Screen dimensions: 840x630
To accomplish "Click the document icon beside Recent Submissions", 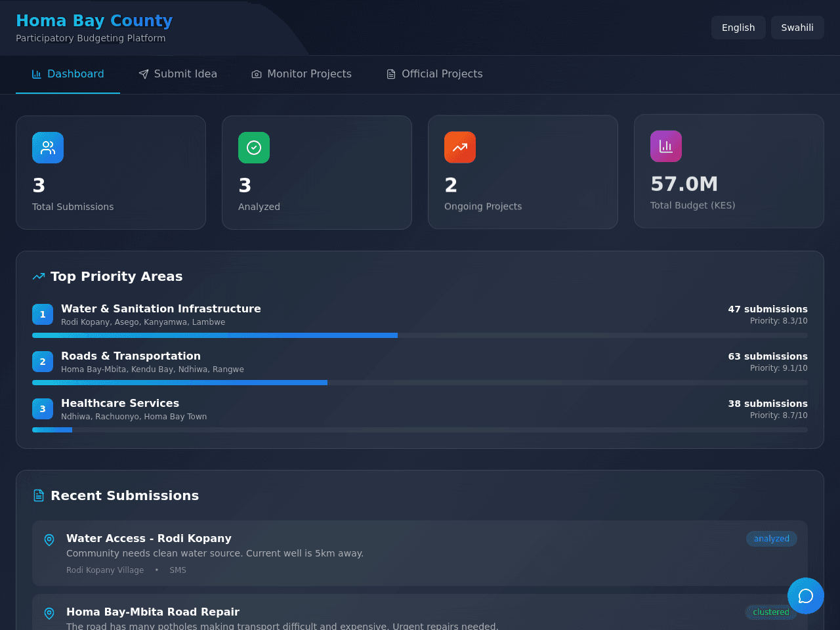I will [39, 495].
